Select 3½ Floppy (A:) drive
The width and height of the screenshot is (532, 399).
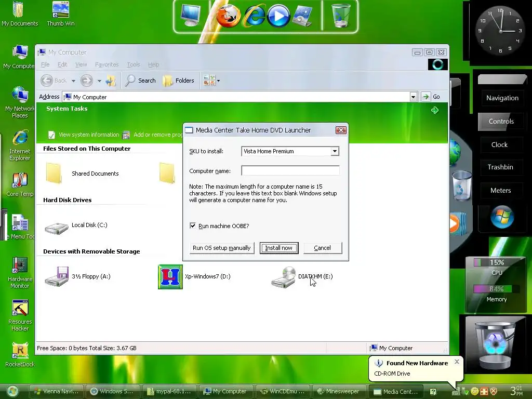[78, 277]
